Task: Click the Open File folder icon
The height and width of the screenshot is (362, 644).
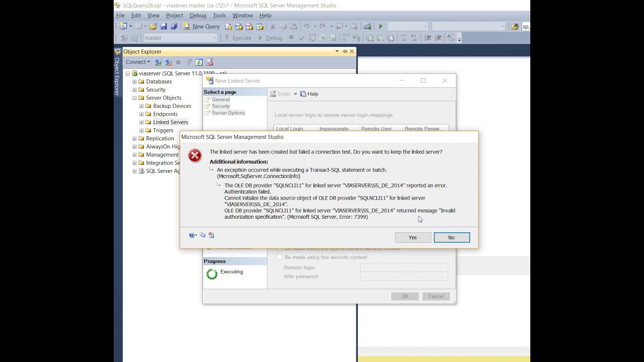Action: tap(153, 26)
